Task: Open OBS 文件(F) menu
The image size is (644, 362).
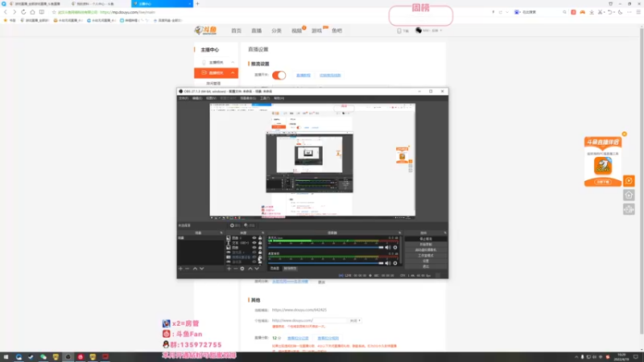Action: click(184, 98)
